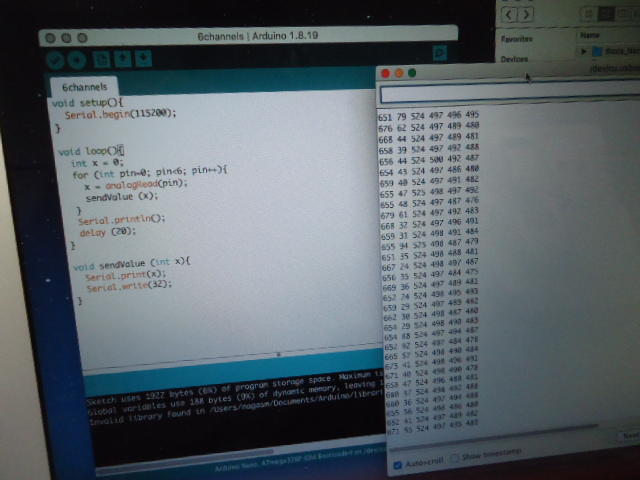This screenshot has height=480, width=640.
Task: Click the line "Serial.begin(115200);"
Action: (120, 114)
